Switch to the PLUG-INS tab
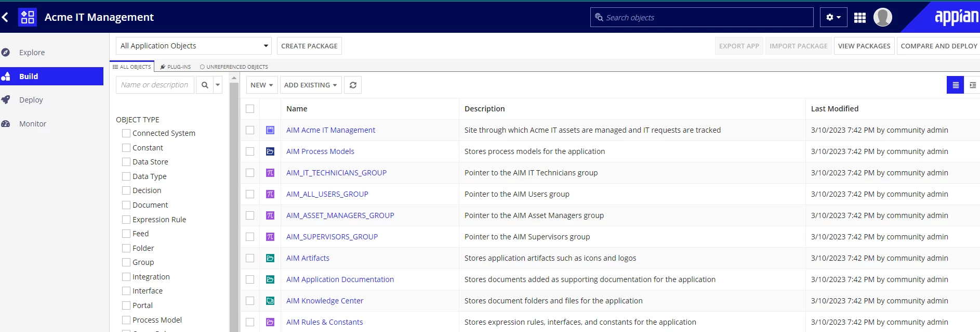The image size is (980, 332). [176, 67]
